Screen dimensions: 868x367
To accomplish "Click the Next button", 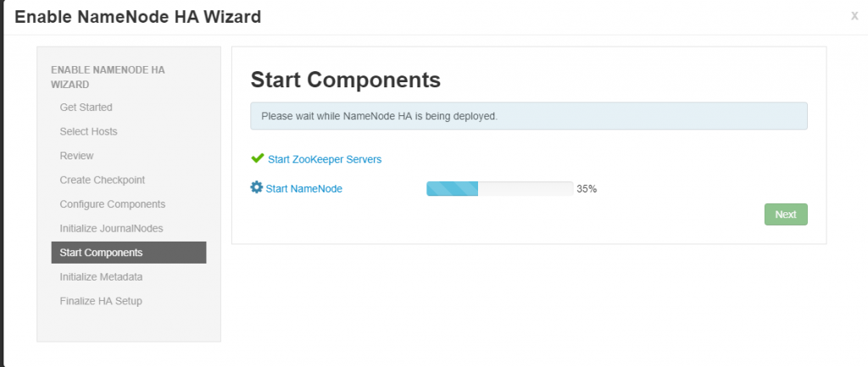I will pyautogui.click(x=786, y=214).
